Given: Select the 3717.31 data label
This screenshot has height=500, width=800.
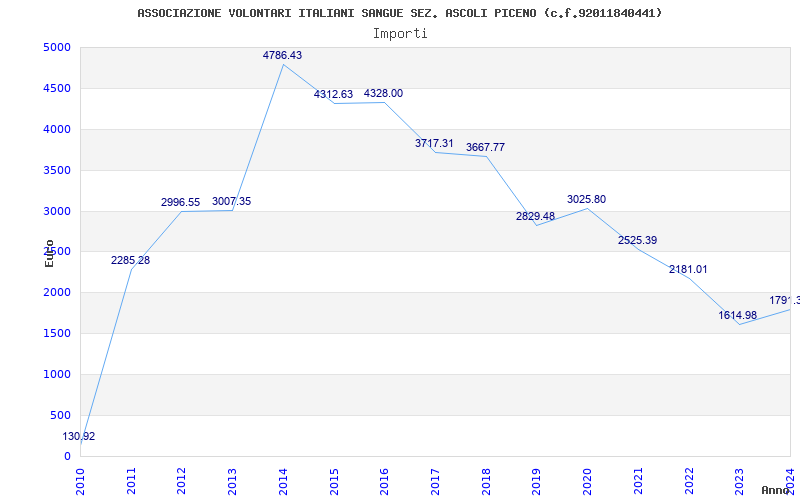Looking at the screenshot, I should click(434, 143).
